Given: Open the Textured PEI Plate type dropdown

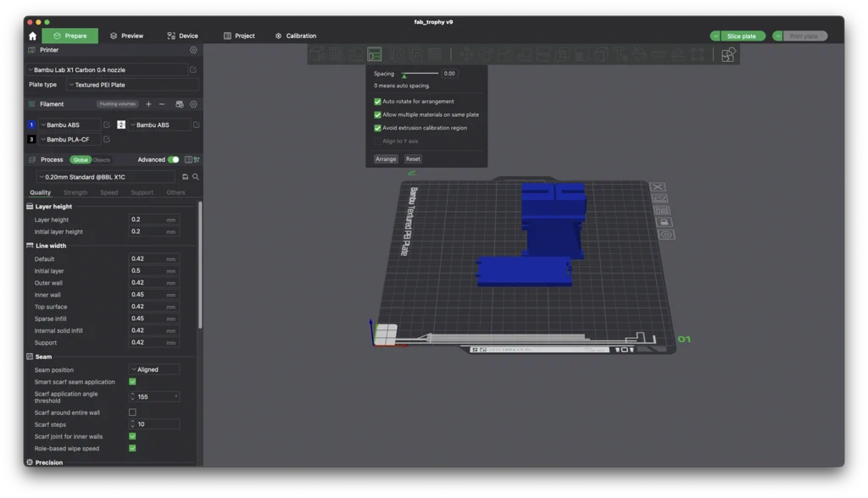Looking at the screenshot, I should [131, 85].
